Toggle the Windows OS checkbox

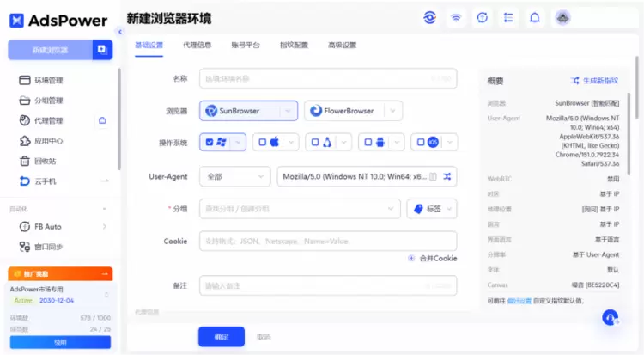pyautogui.click(x=210, y=142)
